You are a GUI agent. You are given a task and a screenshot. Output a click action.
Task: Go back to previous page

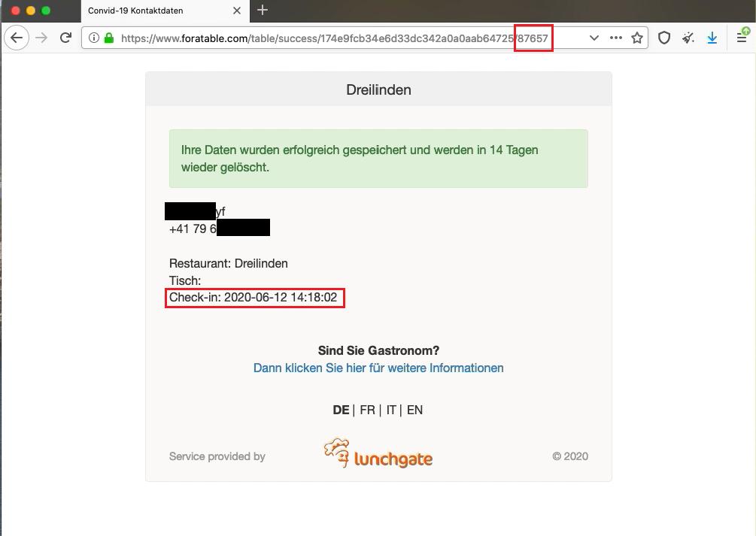17,38
